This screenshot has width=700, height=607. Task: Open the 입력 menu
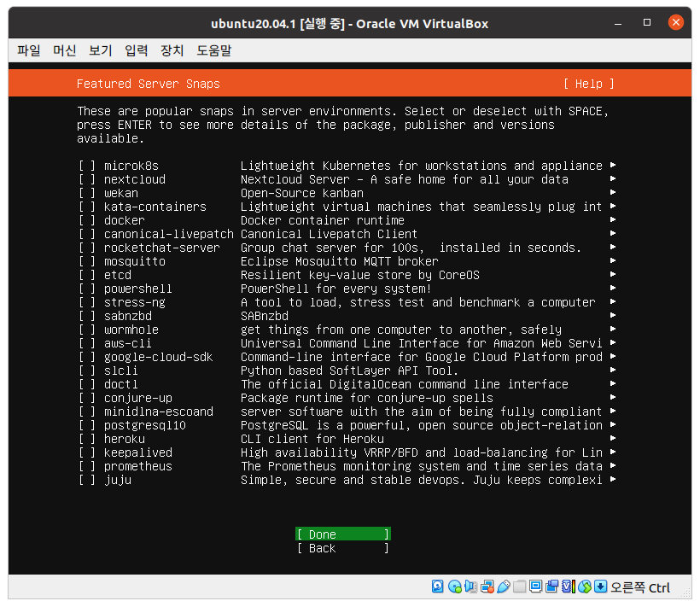pyautogui.click(x=137, y=50)
